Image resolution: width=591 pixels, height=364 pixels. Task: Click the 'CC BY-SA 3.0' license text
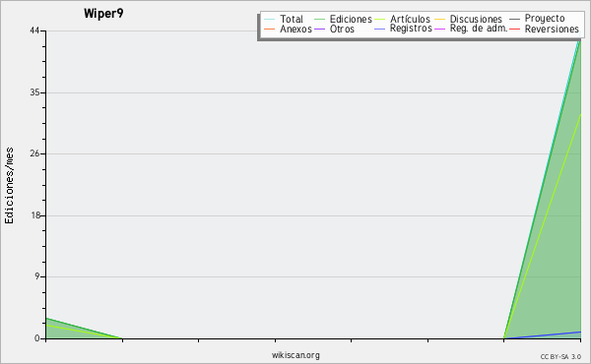pos(560,357)
